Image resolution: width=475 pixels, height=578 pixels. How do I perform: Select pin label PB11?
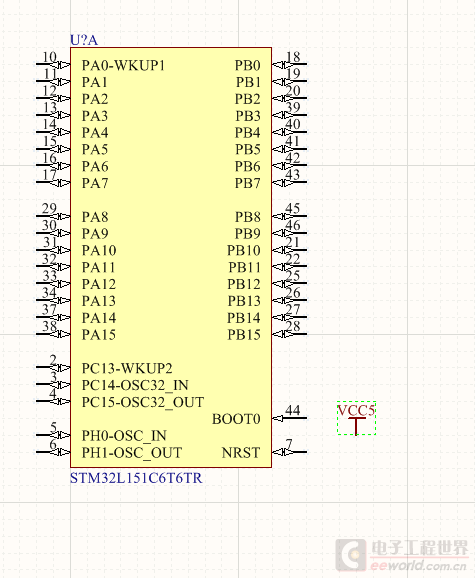[x=245, y=267]
